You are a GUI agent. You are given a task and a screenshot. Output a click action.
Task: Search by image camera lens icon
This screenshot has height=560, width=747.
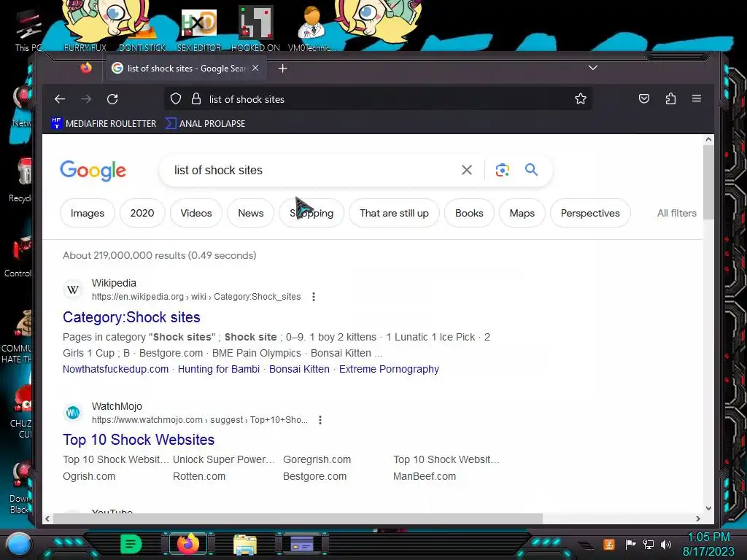[x=502, y=170]
